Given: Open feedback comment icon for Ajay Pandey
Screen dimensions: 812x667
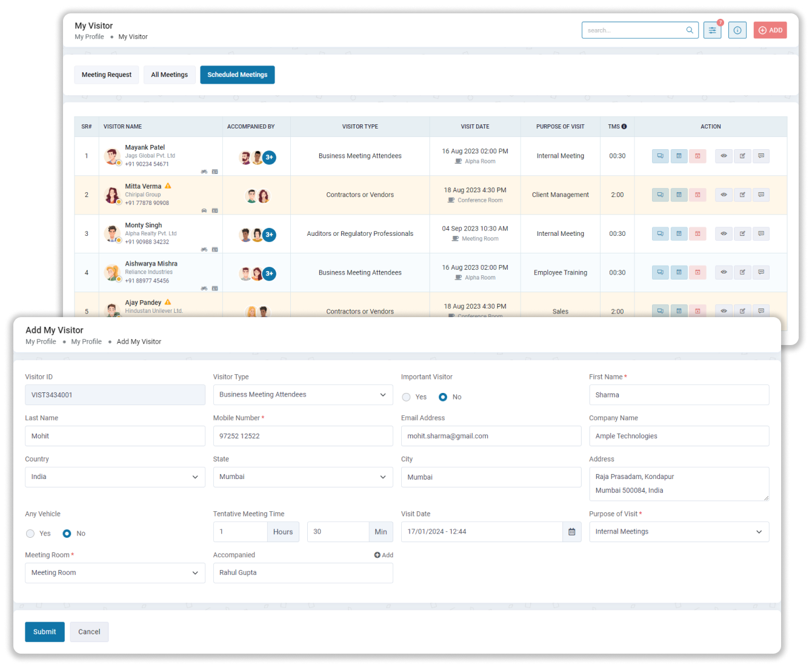Looking at the screenshot, I should coord(761,311).
